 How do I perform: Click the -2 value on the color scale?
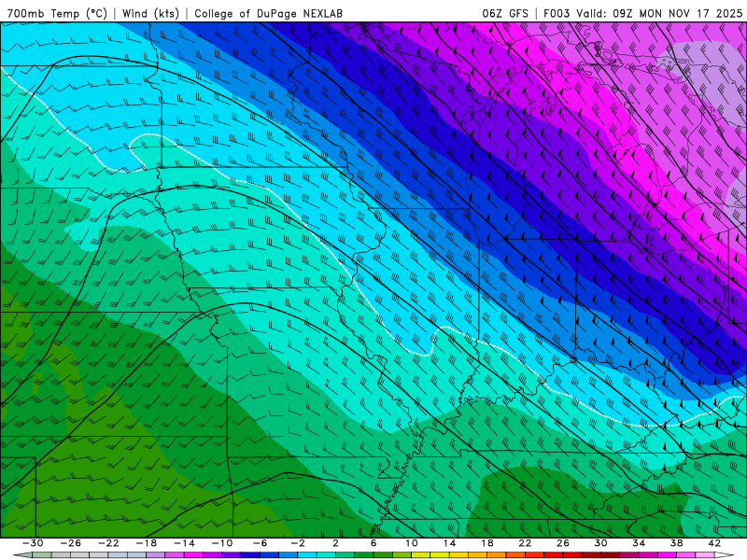click(x=298, y=543)
